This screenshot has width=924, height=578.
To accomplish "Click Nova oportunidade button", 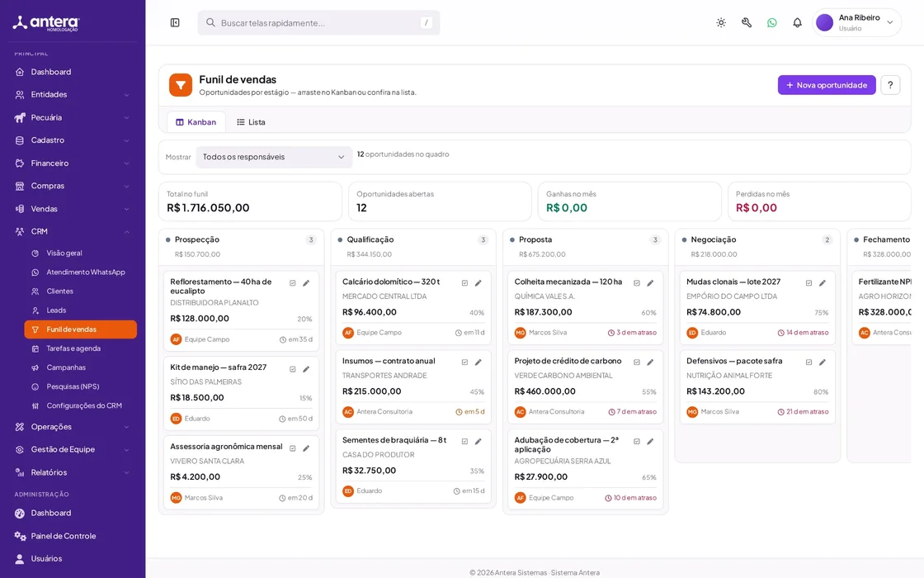I will coord(826,85).
